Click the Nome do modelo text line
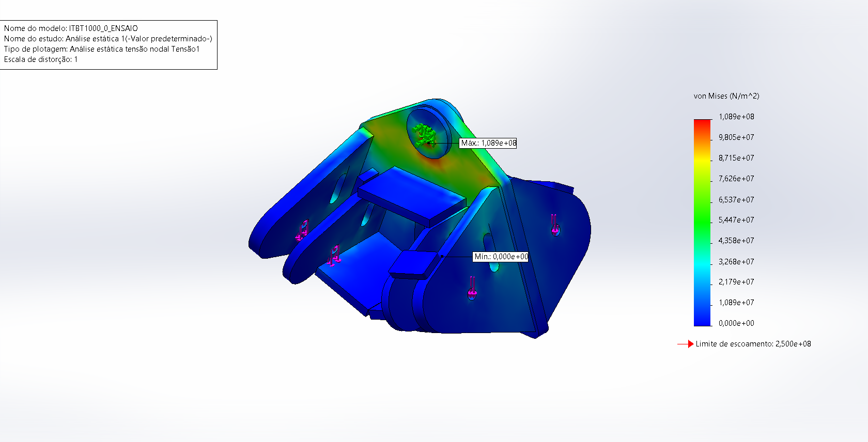 click(71, 28)
